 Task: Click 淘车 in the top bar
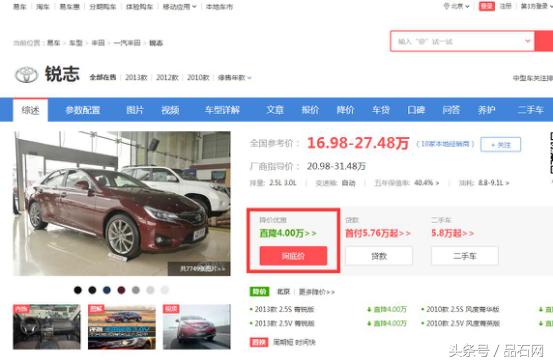43,7
